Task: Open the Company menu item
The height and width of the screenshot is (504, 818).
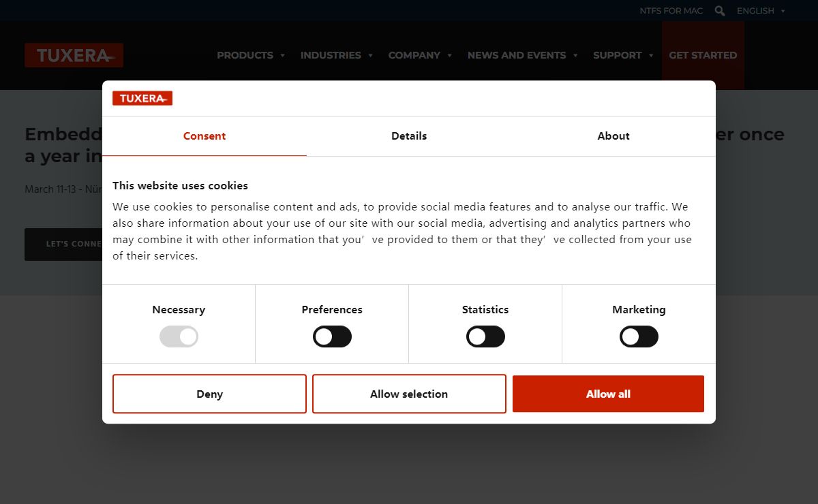Action: [414, 55]
